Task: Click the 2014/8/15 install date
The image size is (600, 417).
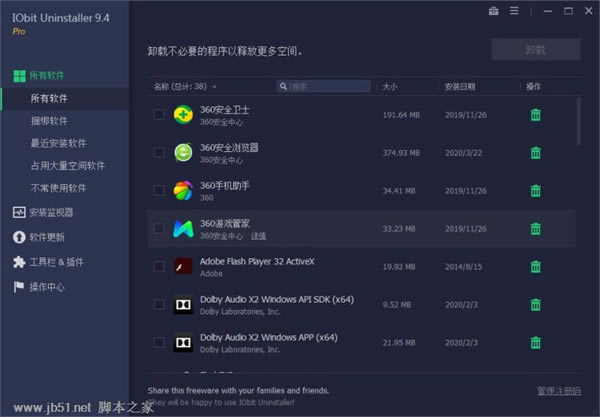Action: [x=463, y=267]
